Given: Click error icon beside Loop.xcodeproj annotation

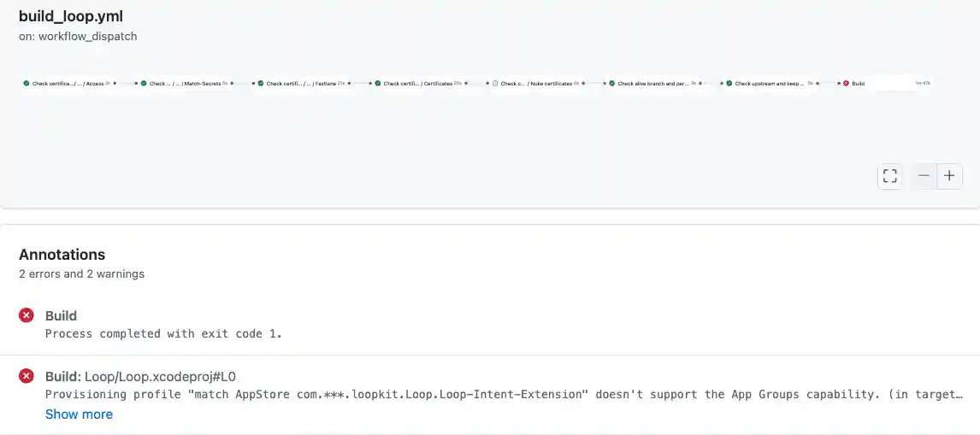Looking at the screenshot, I should [27, 376].
